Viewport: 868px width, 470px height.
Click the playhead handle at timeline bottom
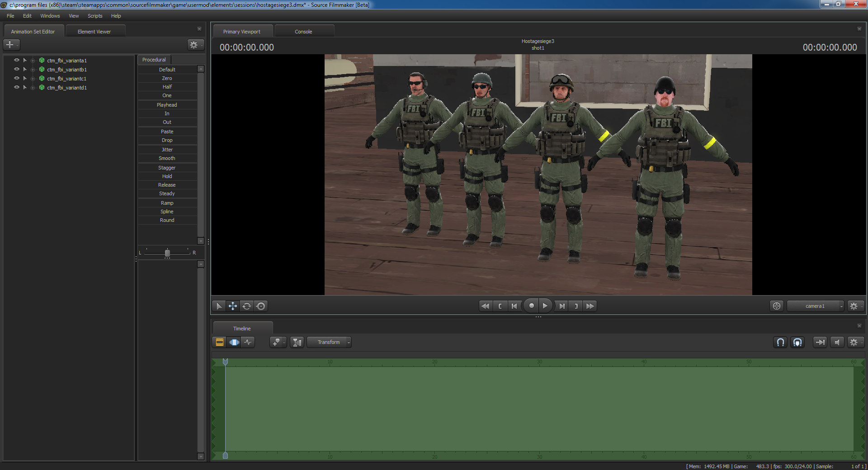(225, 456)
